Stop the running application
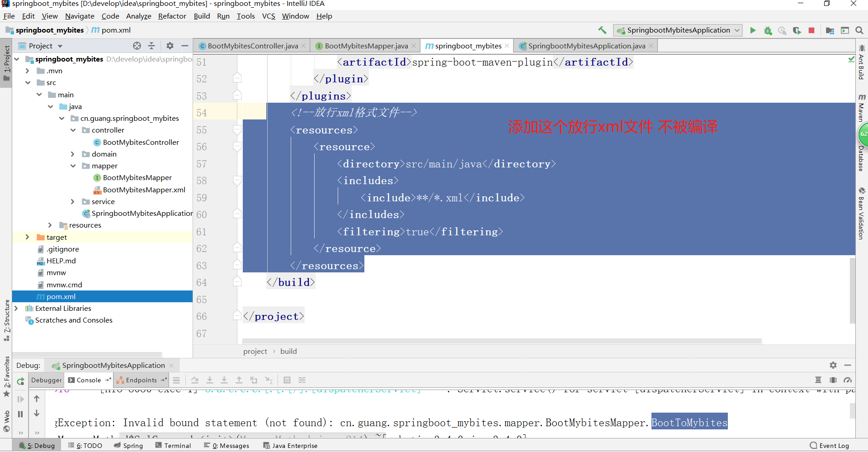 pyautogui.click(x=811, y=30)
